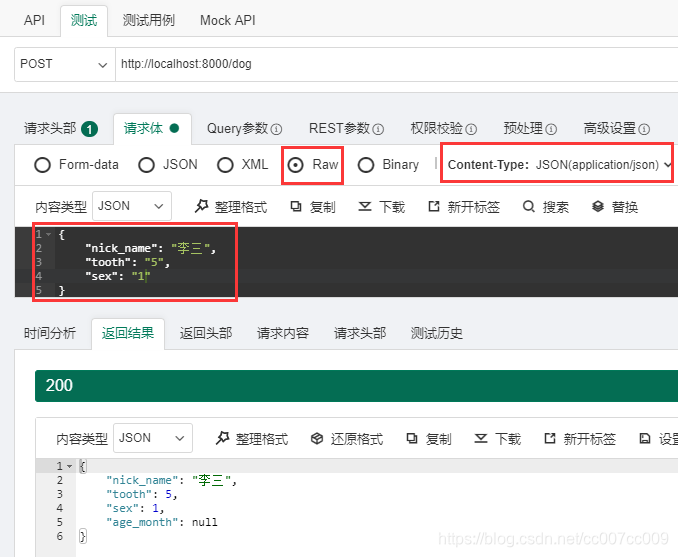This screenshot has width=678, height=557.
Task: Select the Form-data radio button
Action: coord(42,165)
